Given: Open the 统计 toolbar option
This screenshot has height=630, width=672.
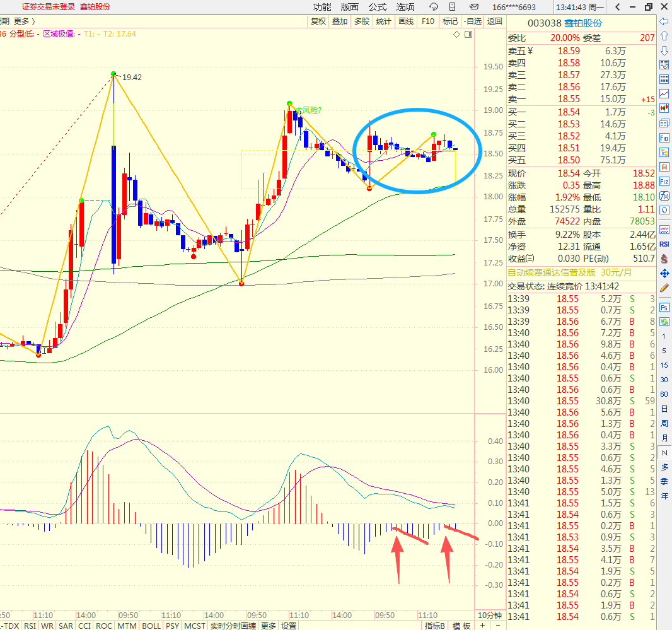Looking at the screenshot, I should tap(383, 21).
